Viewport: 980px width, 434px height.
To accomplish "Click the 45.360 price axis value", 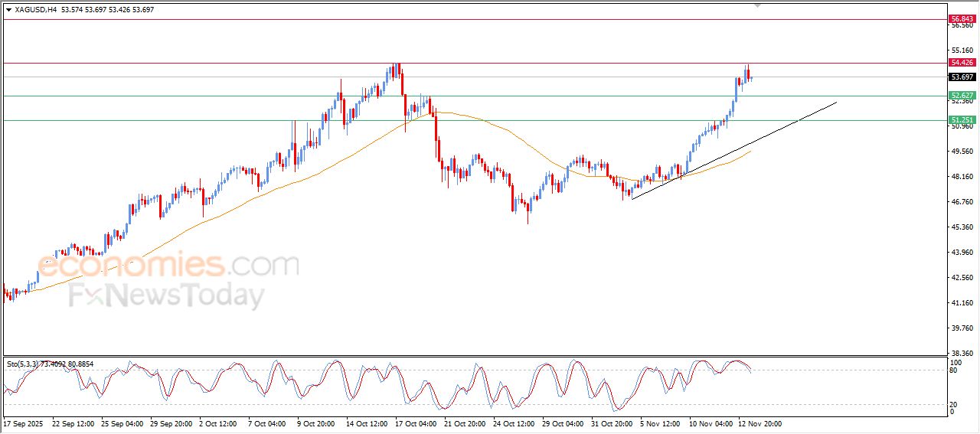I will tap(962, 227).
